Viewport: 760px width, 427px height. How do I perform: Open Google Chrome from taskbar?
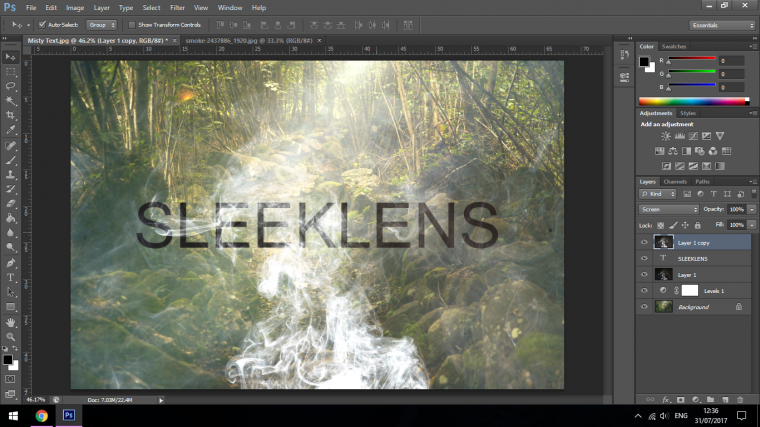(x=42, y=416)
